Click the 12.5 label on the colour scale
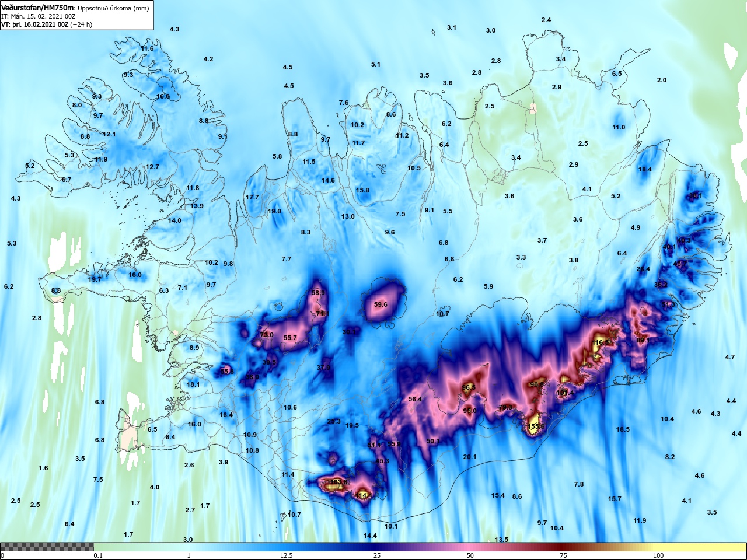The width and height of the screenshot is (747, 560). pyautogui.click(x=287, y=555)
